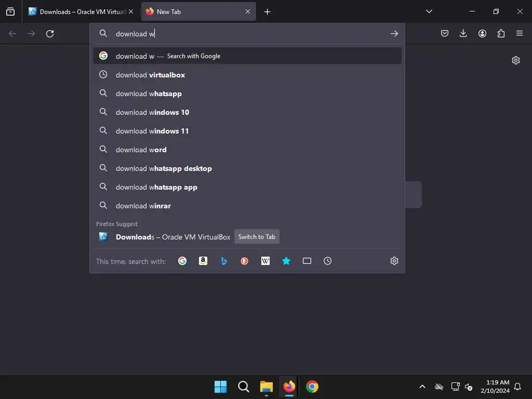Reload the current page
The height and width of the screenshot is (399, 532).
click(50, 34)
